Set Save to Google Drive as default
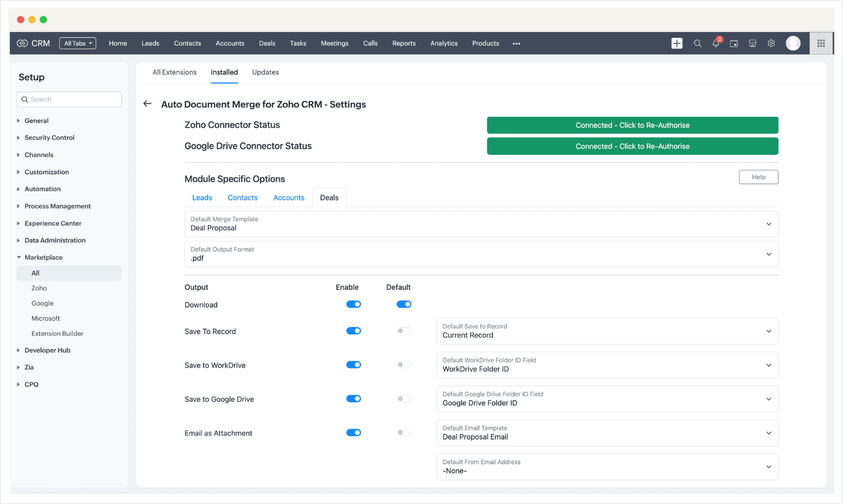This screenshot has height=504, width=843. [404, 399]
